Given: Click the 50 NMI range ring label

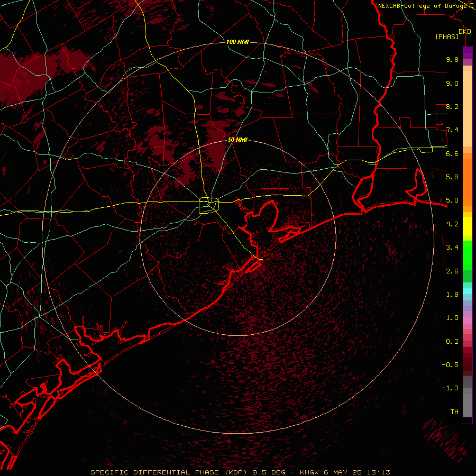Looking at the screenshot, I should pos(237,140).
